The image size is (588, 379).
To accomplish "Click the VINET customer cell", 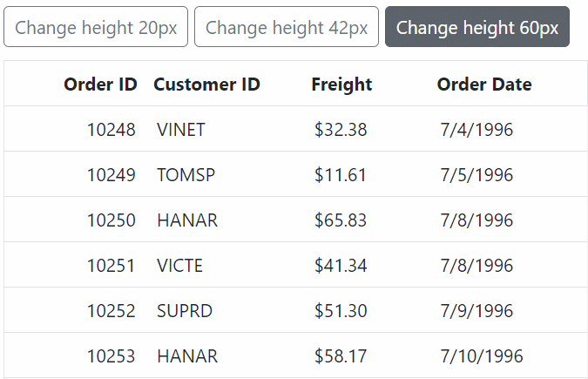I will click(x=181, y=130).
